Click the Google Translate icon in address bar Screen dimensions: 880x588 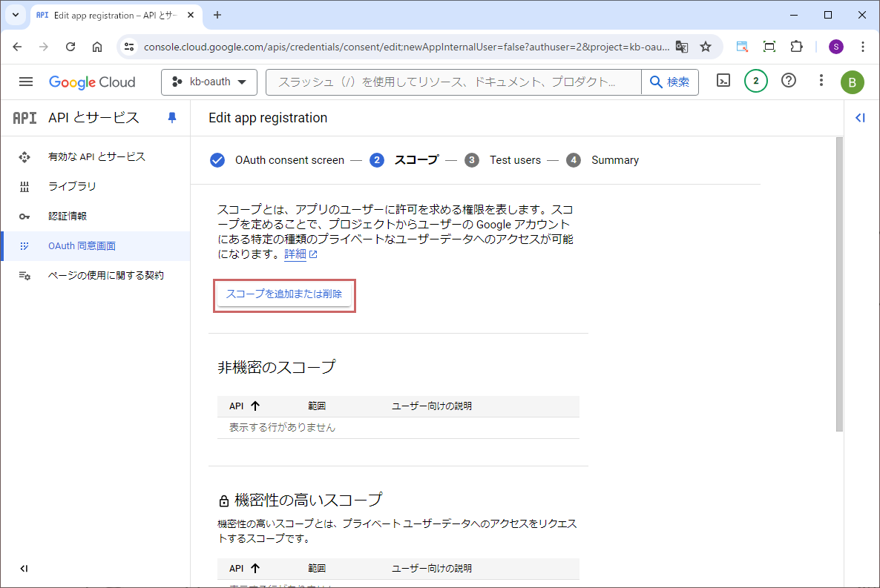681,47
